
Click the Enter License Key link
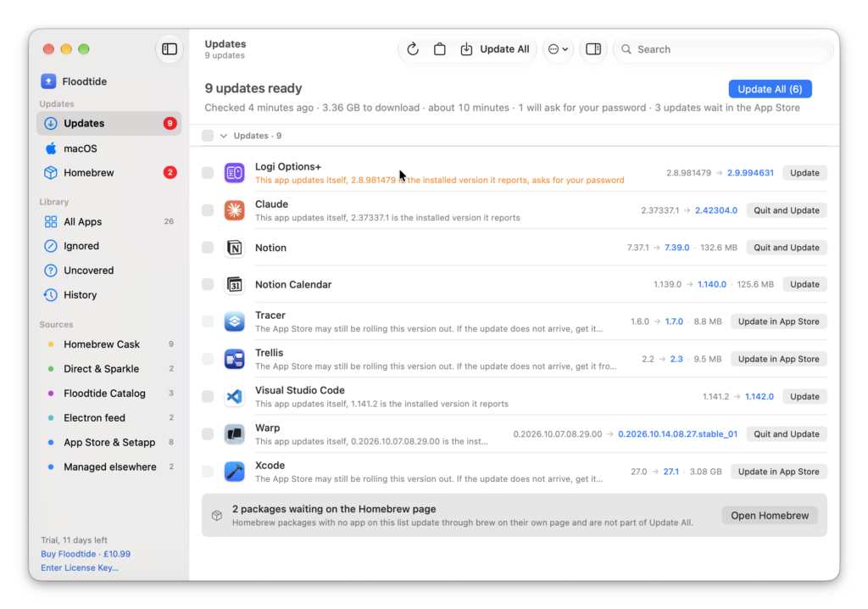(80, 568)
